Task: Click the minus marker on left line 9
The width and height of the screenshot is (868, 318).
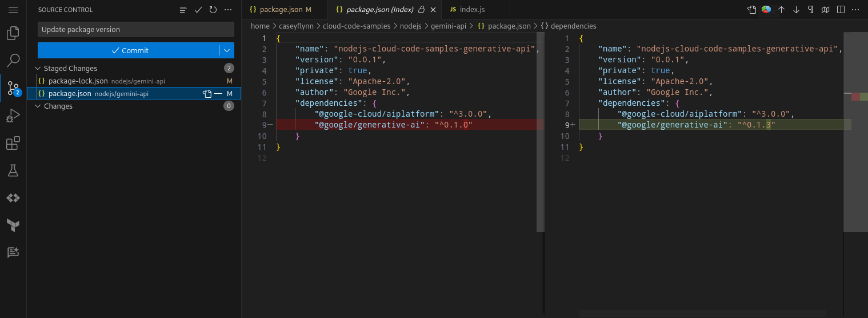Action: (270, 125)
